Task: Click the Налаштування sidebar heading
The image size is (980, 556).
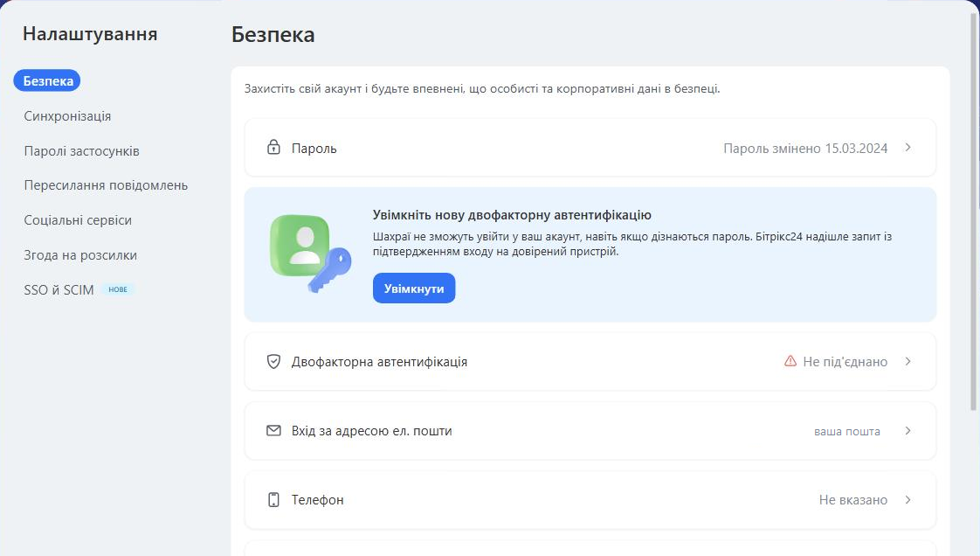Action: click(90, 34)
